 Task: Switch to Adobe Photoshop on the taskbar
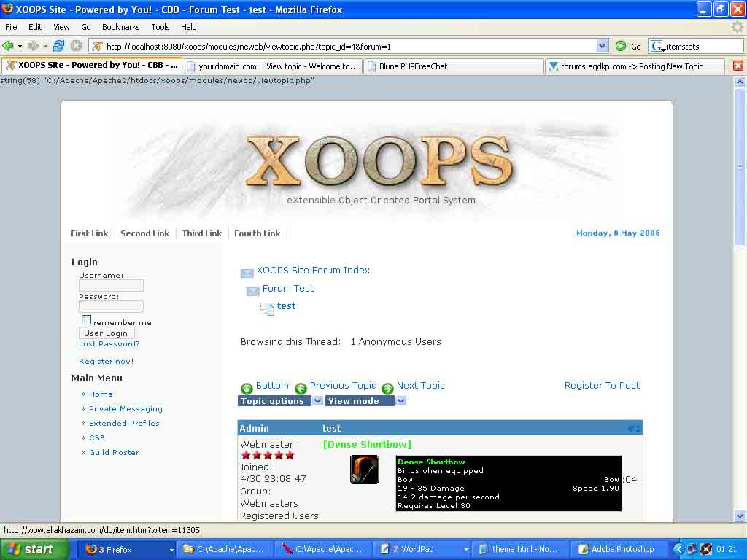click(x=619, y=549)
